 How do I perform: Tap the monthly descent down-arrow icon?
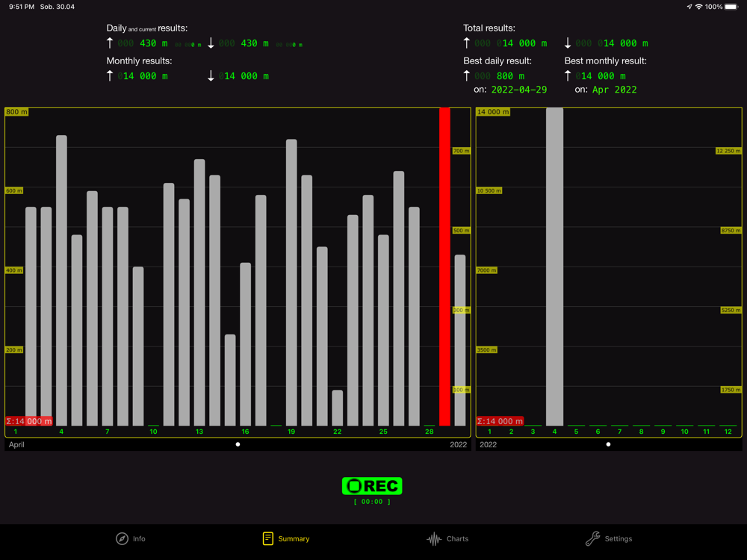point(211,75)
